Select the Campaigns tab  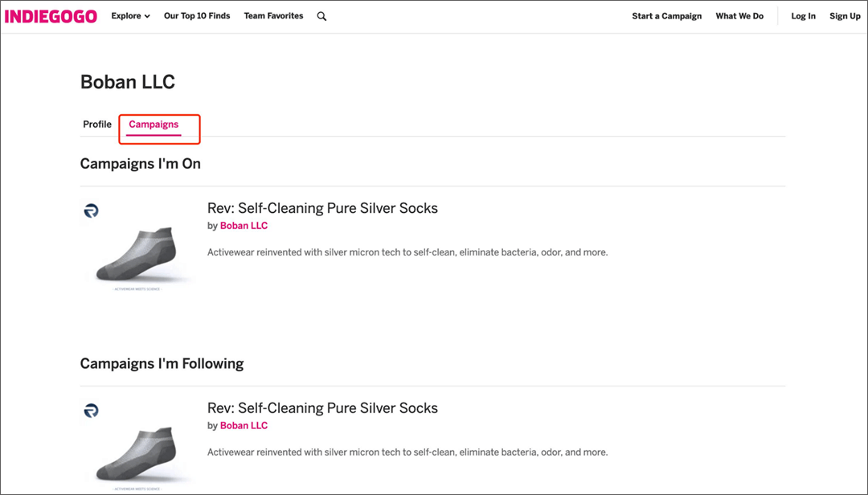click(x=154, y=125)
